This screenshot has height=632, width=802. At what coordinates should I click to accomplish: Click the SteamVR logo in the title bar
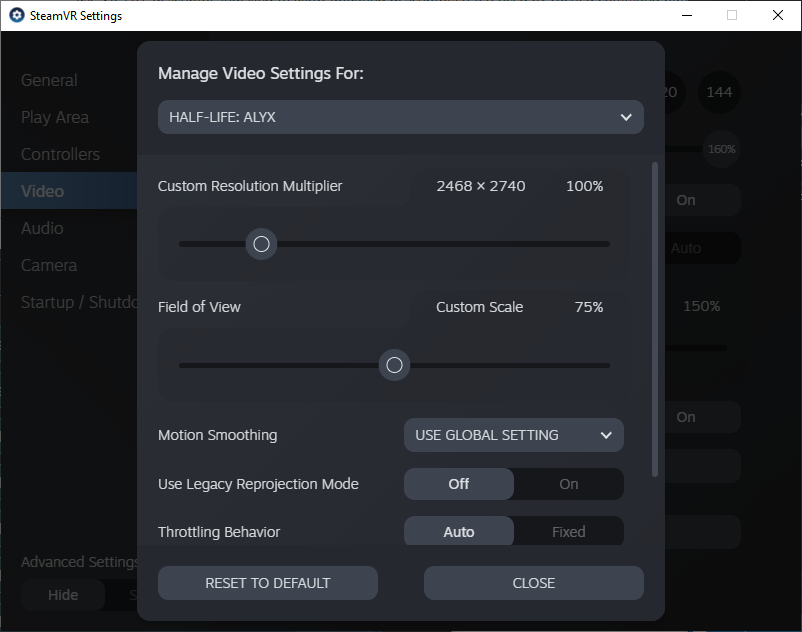tap(17, 15)
